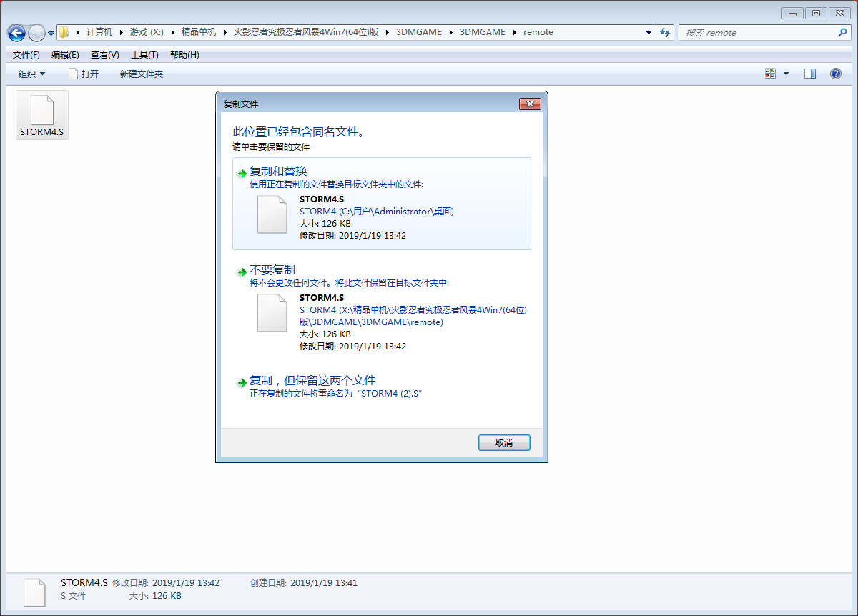Click remote breadcrumb segment
Viewport: 858px width, 616px height.
coord(538,32)
